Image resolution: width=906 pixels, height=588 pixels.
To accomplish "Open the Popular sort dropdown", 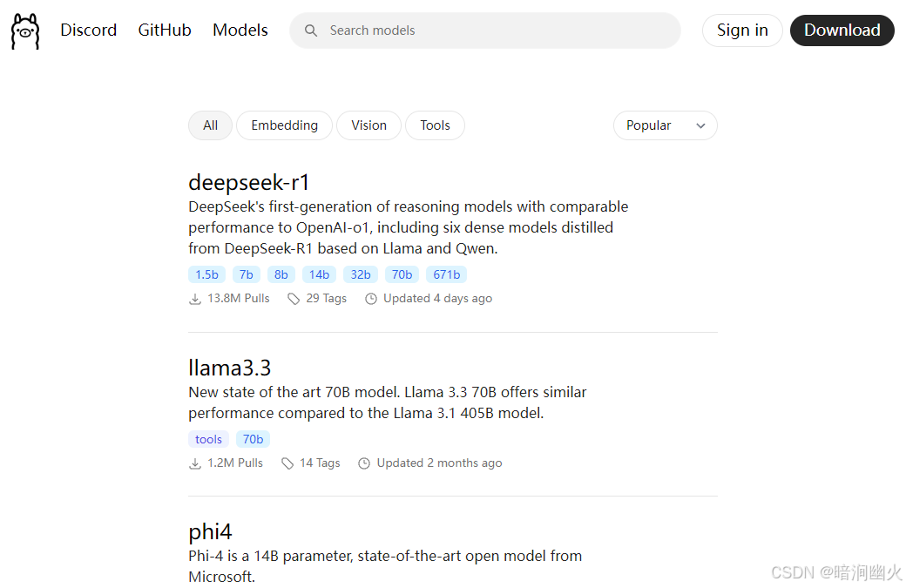I will 665,125.
